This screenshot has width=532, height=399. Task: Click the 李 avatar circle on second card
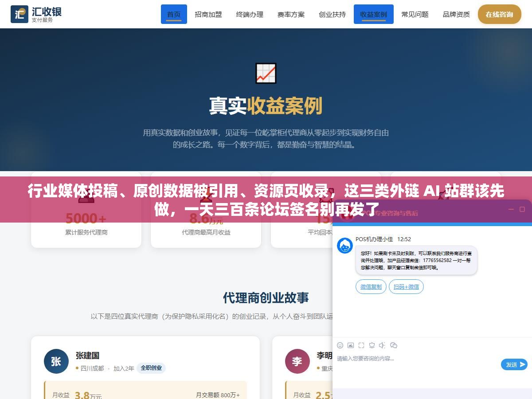point(297,361)
